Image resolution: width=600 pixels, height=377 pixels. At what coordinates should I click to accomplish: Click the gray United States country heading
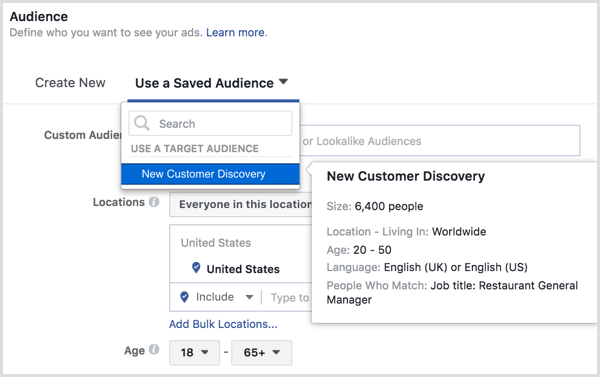point(216,243)
